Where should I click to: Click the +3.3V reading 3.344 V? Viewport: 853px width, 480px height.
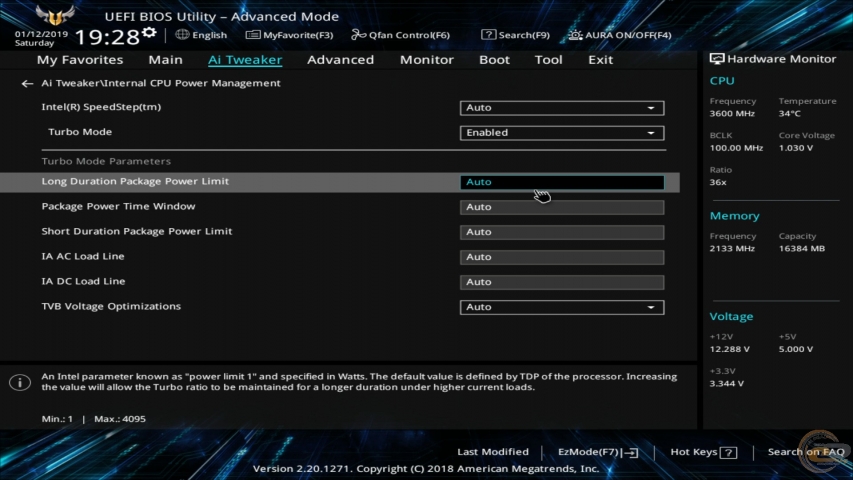(726, 384)
